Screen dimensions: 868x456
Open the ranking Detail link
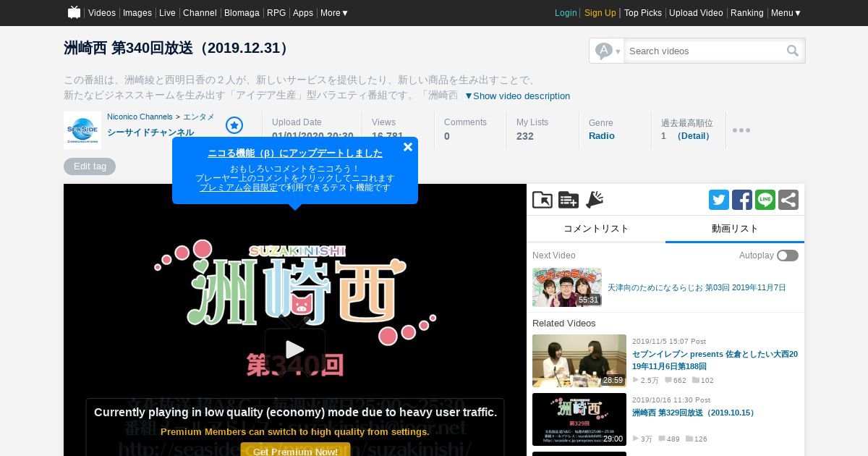coord(693,136)
